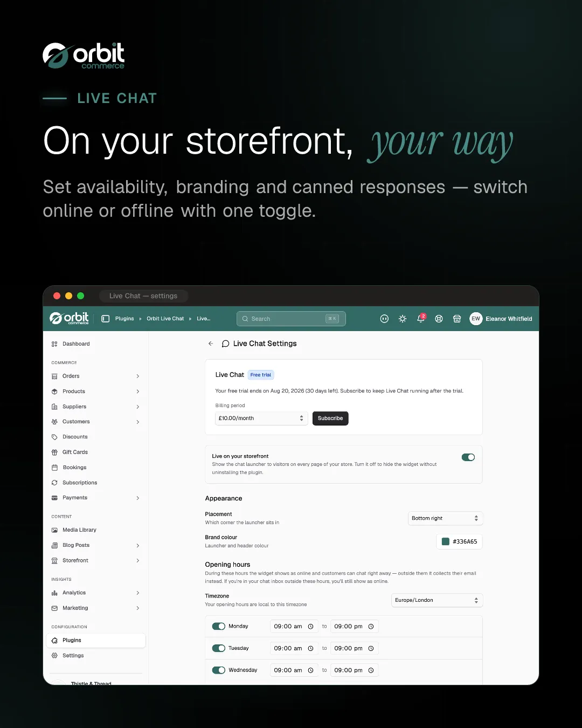Click the Dashboard grid icon
Viewport: 582px width, 728px height.
(54, 344)
